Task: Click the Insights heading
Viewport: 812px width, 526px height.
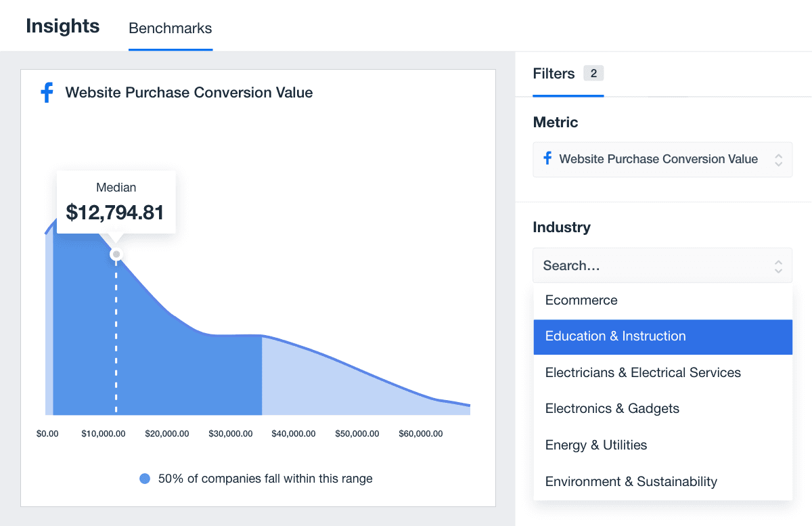Action: tap(63, 26)
